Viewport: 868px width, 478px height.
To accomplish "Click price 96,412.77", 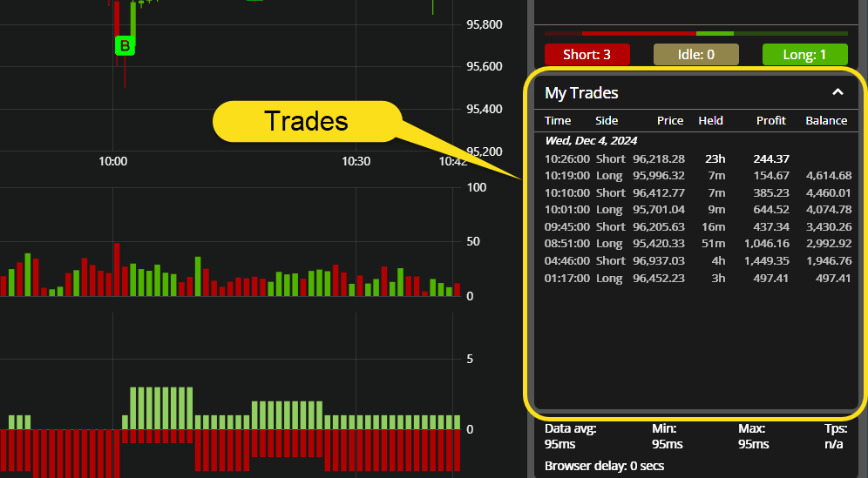I will [659, 193].
